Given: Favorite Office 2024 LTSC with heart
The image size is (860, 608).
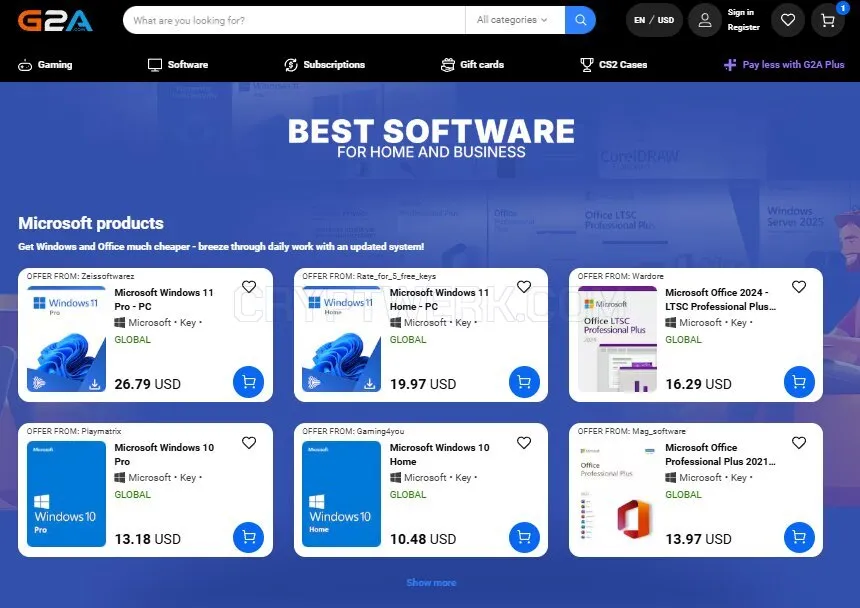Looking at the screenshot, I should coord(799,287).
